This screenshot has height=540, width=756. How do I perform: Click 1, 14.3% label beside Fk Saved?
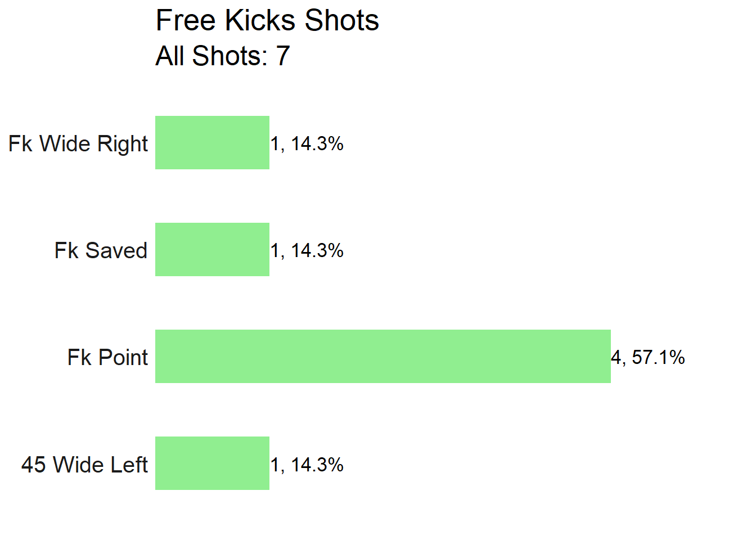pyautogui.click(x=307, y=251)
